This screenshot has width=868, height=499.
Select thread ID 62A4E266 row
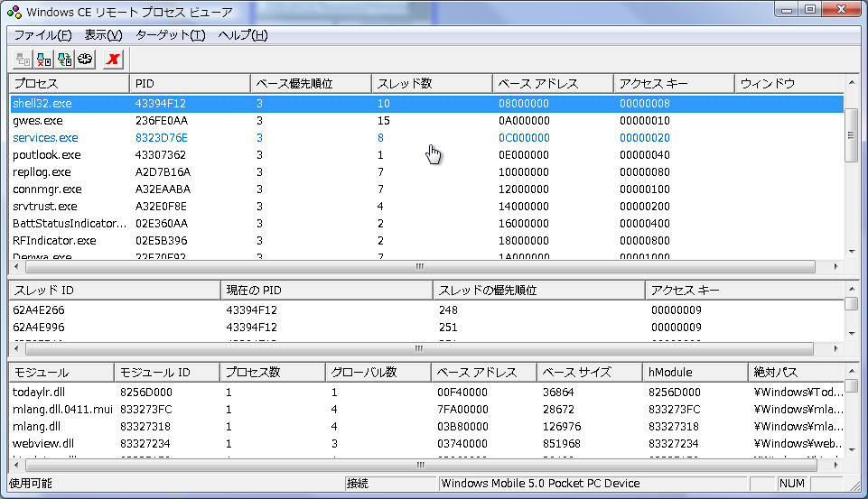(427, 310)
